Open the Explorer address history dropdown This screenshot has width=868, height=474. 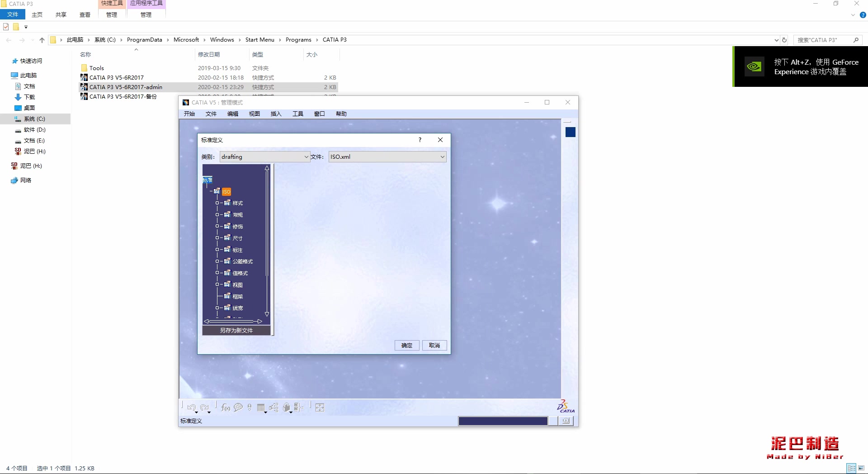pos(776,40)
